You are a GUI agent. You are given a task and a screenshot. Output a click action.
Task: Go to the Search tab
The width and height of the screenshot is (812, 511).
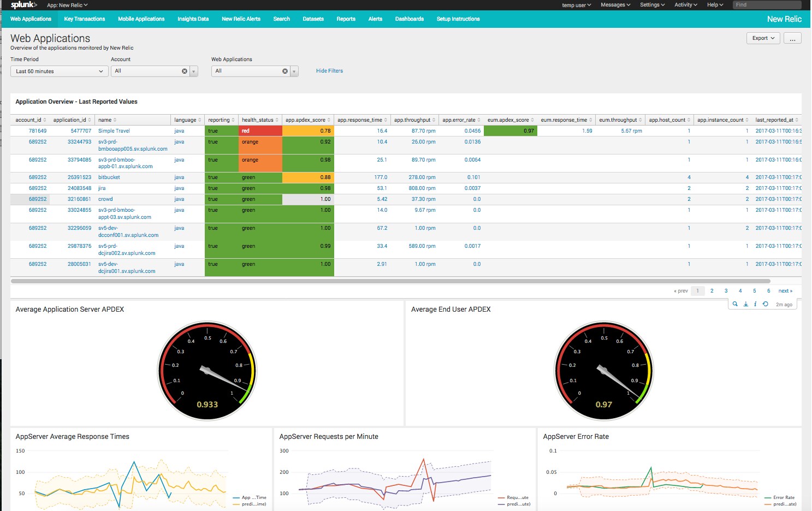282,19
